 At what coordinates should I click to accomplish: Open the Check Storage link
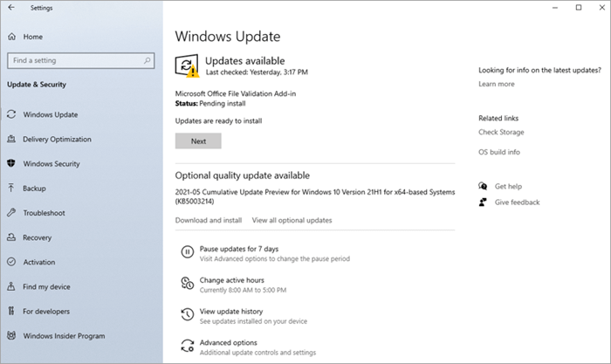click(501, 132)
